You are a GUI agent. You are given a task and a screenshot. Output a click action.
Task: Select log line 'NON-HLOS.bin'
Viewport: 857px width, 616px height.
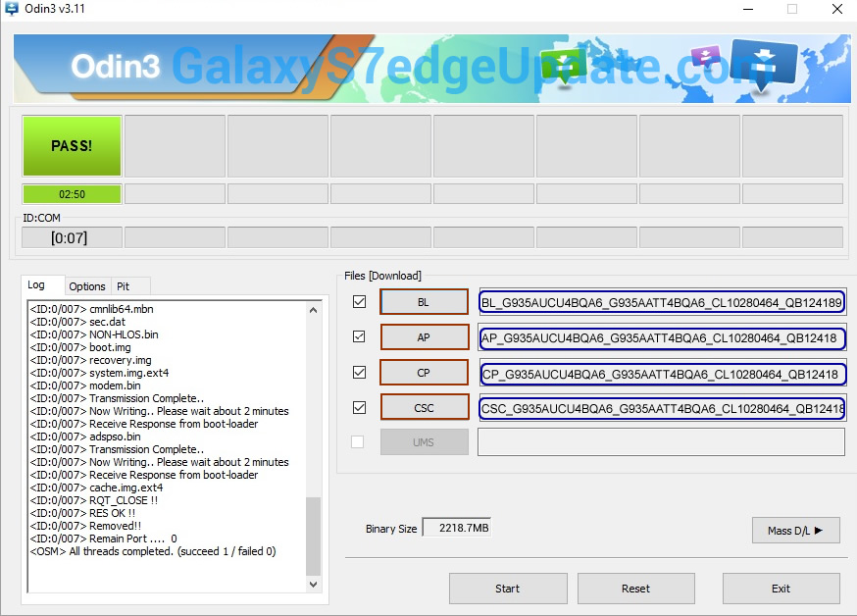pyautogui.click(x=94, y=334)
